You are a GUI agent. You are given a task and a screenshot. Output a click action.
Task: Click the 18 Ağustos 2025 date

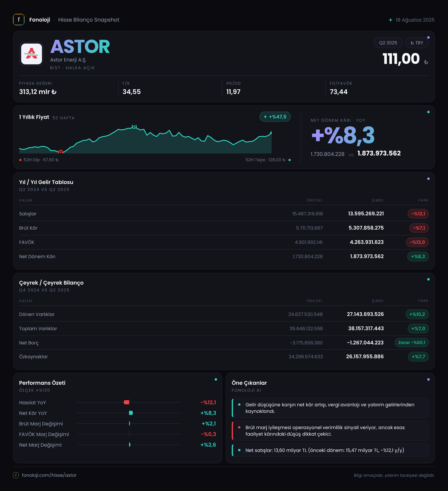click(415, 20)
